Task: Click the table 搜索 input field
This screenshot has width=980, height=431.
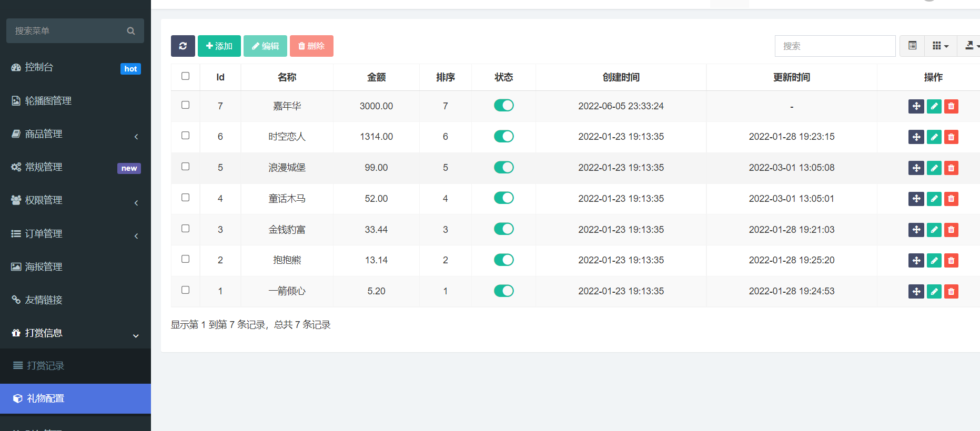Action: [835, 46]
